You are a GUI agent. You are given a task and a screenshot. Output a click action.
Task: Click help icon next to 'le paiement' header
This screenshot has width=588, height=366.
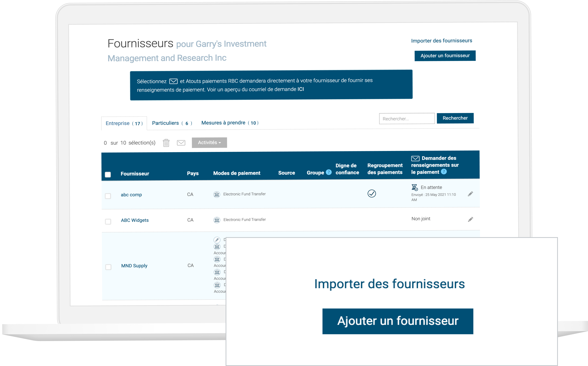point(444,172)
